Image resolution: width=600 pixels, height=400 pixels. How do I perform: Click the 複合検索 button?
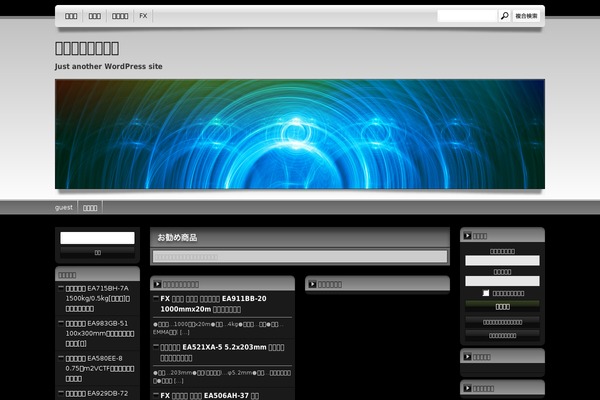[x=527, y=16]
